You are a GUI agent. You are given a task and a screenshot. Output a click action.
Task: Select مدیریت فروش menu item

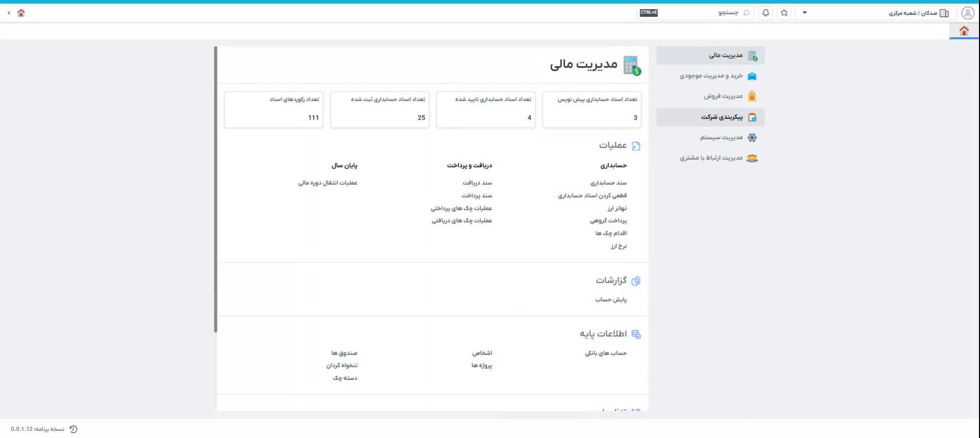[x=710, y=96]
